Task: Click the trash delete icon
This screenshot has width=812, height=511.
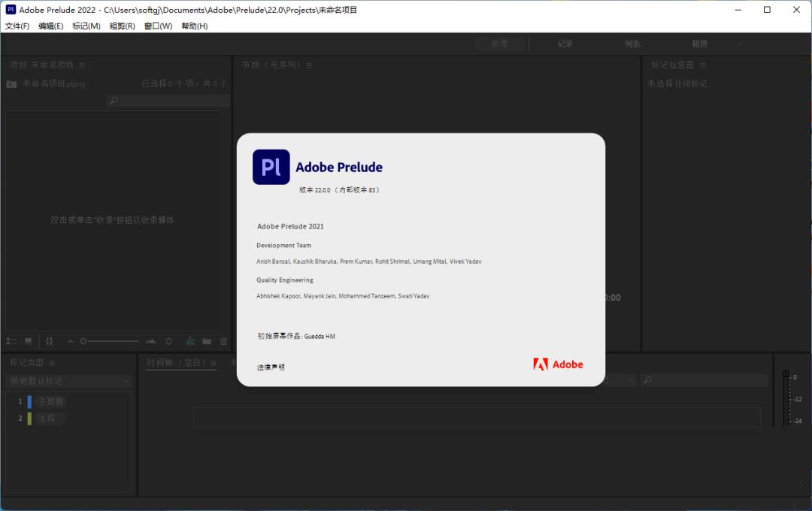Action: pos(224,341)
